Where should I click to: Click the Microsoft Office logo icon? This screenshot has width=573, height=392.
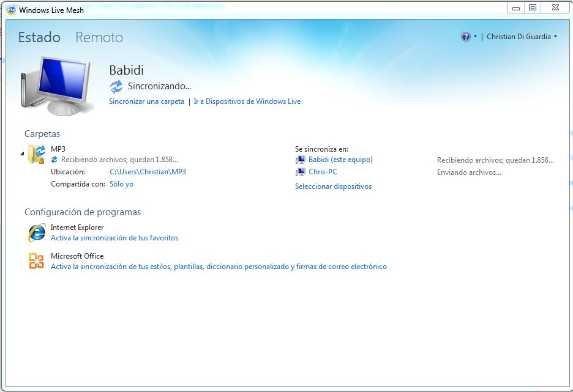click(x=36, y=261)
